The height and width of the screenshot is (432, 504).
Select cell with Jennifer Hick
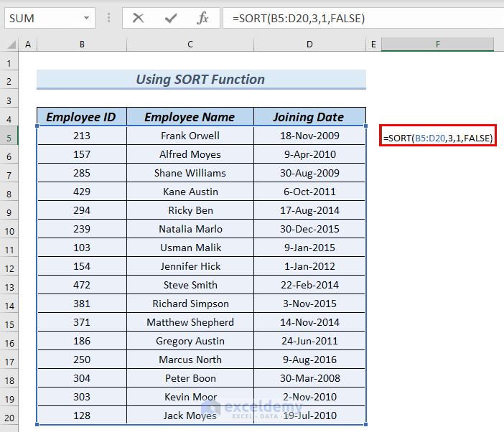[190, 266]
